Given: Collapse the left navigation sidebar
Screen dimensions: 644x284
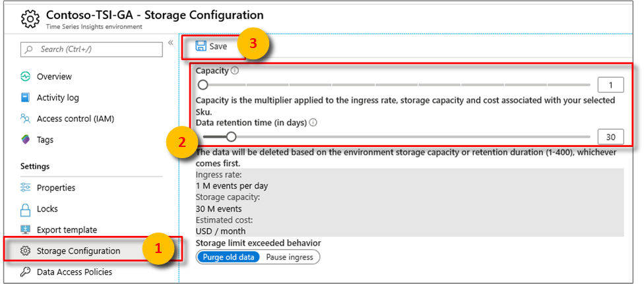Looking at the screenshot, I should pyautogui.click(x=170, y=43).
